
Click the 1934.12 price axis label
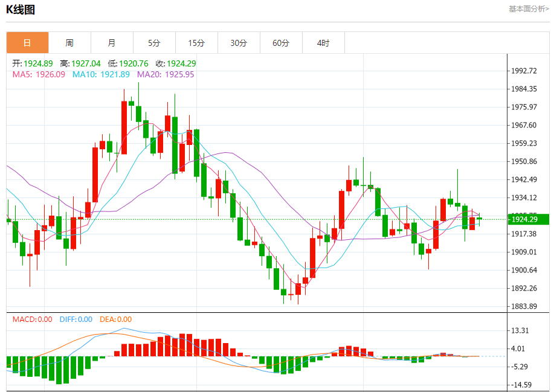pos(524,198)
